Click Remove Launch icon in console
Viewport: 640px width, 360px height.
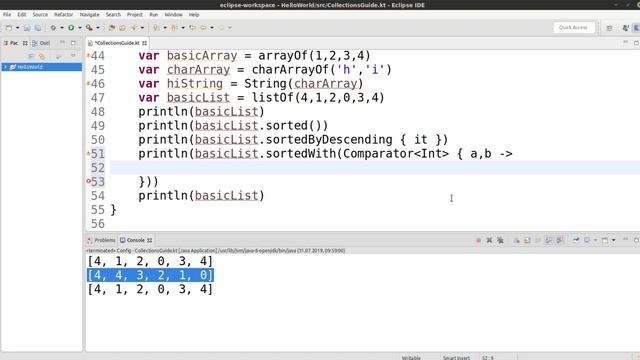coord(489,240)
